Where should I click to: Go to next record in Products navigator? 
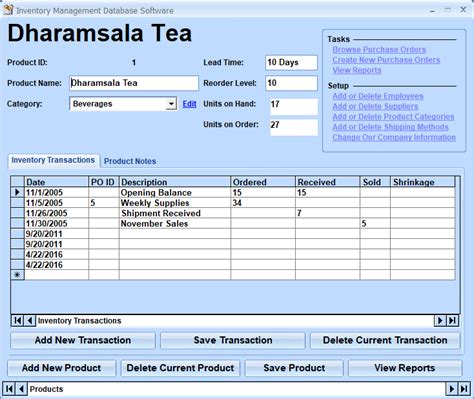coord(452,389)
